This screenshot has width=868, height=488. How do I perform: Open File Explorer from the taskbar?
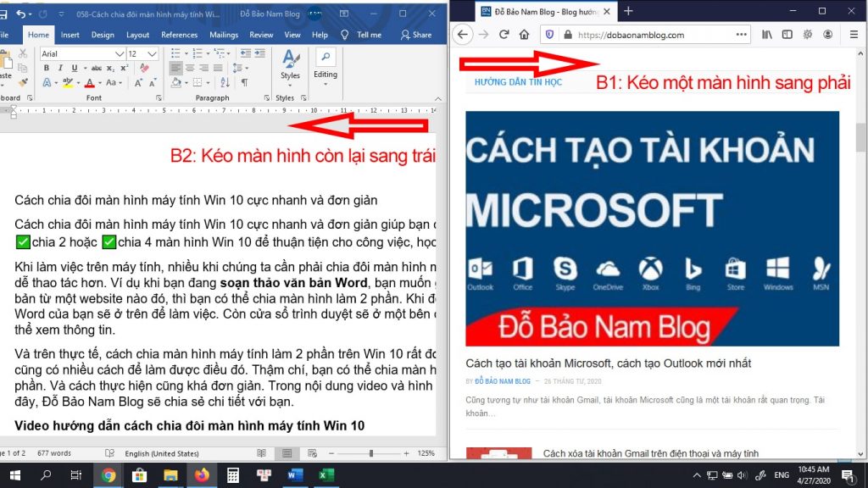[x=170, y=475]
